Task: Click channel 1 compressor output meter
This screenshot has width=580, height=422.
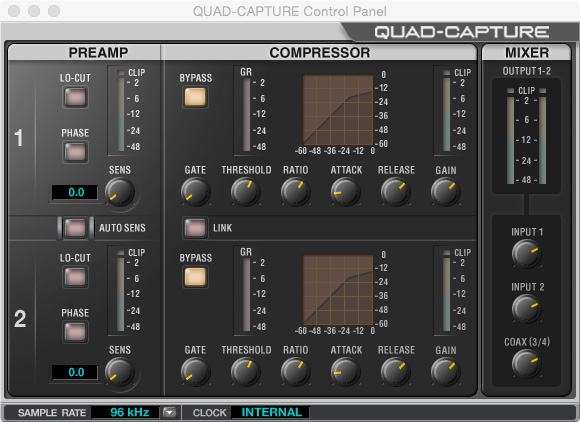Action: (446, 111)
